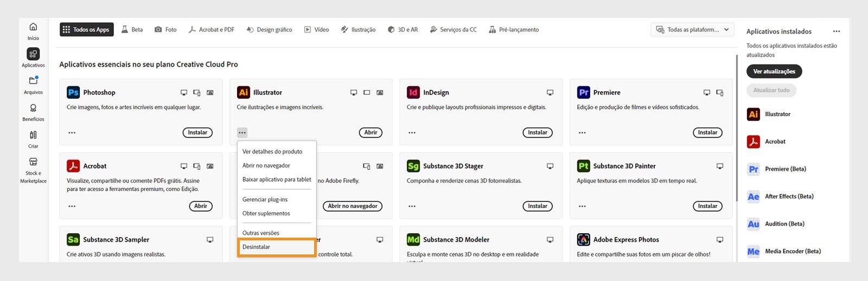
Task: Open the Todas as plataformas dropdown
Action: tap(692, 30)
